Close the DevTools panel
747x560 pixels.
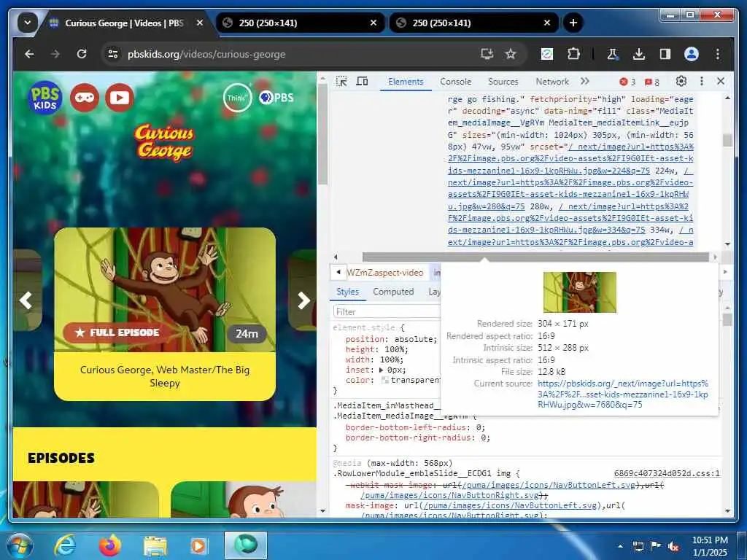(721, 82)
